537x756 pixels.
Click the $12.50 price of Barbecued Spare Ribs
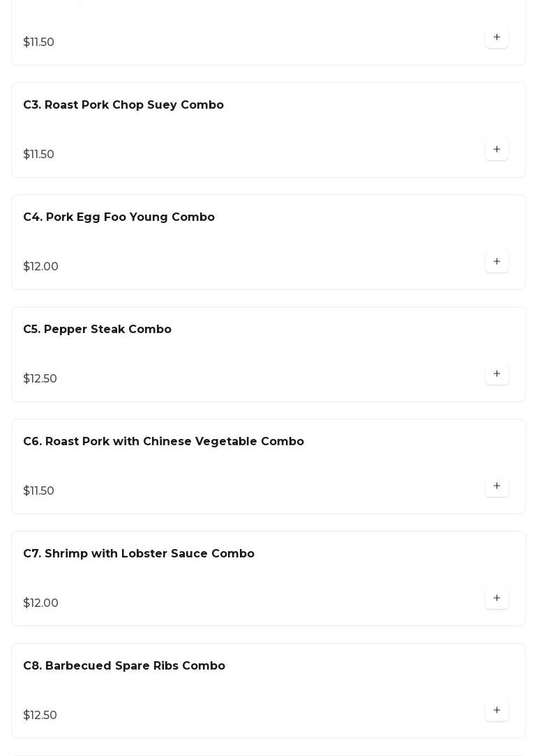40,716
